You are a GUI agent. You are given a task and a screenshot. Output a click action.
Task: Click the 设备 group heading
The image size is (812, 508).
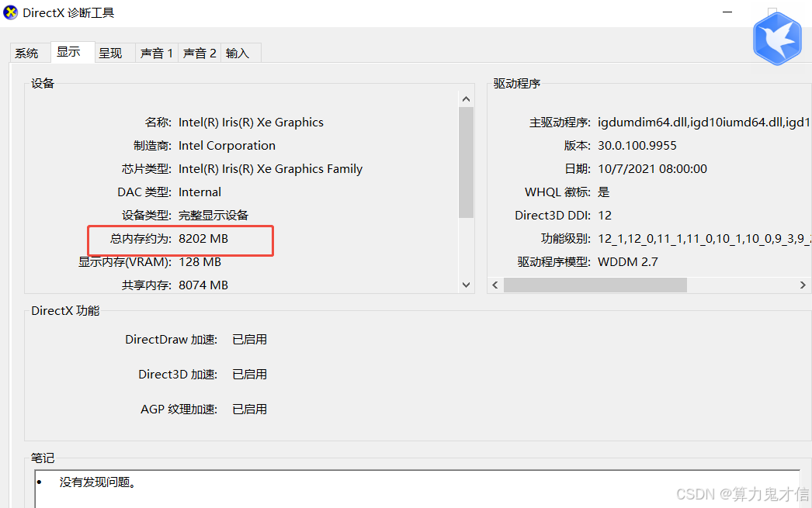43,83
